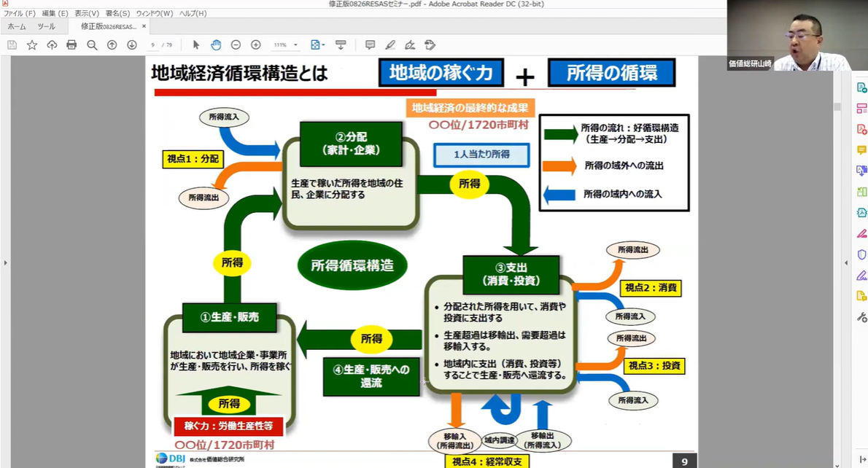
Task: Open the ヘルプ(H) menu
Action: (x=193, y=13)
